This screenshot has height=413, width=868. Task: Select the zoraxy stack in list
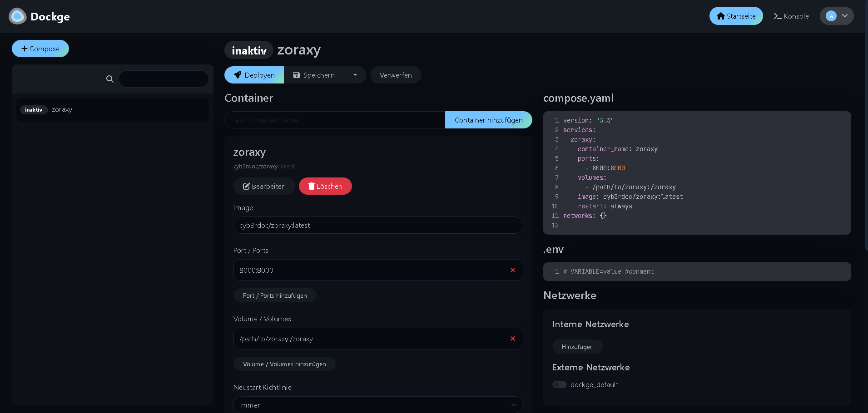point(113,110)
